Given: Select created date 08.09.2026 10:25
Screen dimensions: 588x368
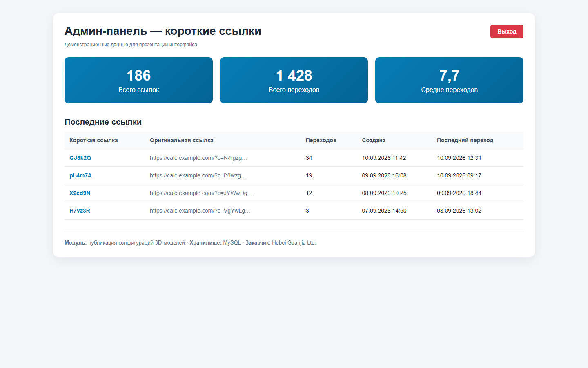Looking at the screenshot, I should pos(384,193).
